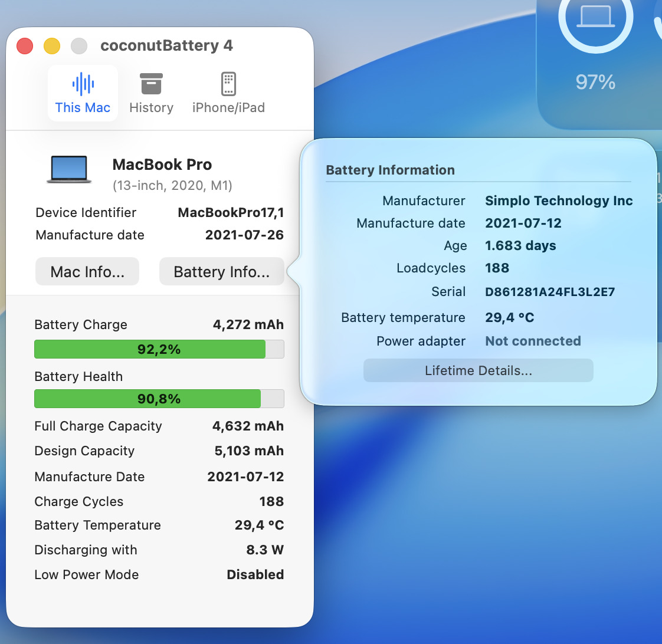Screen dimensions: 662x644
Task: Click the 8.3 W discharging value
Action: pyautogui.click(x=265, y=550)
